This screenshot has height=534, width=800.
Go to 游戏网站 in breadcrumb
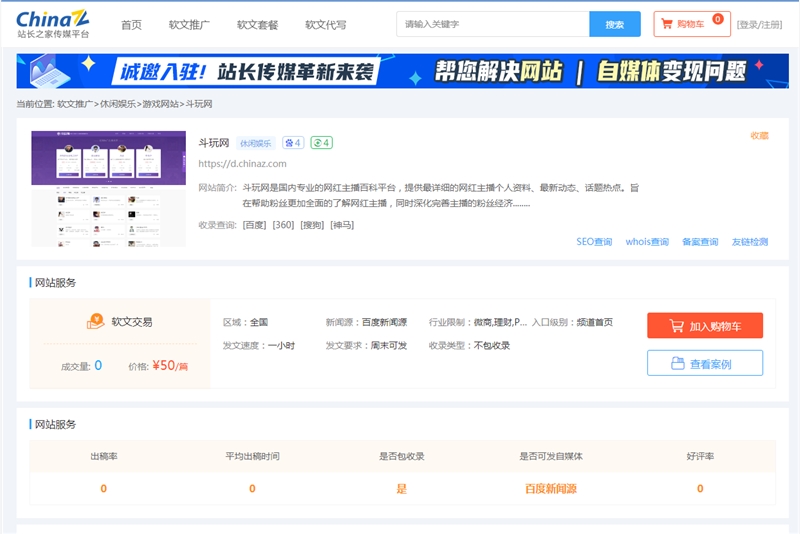click(x=160, y=104)
